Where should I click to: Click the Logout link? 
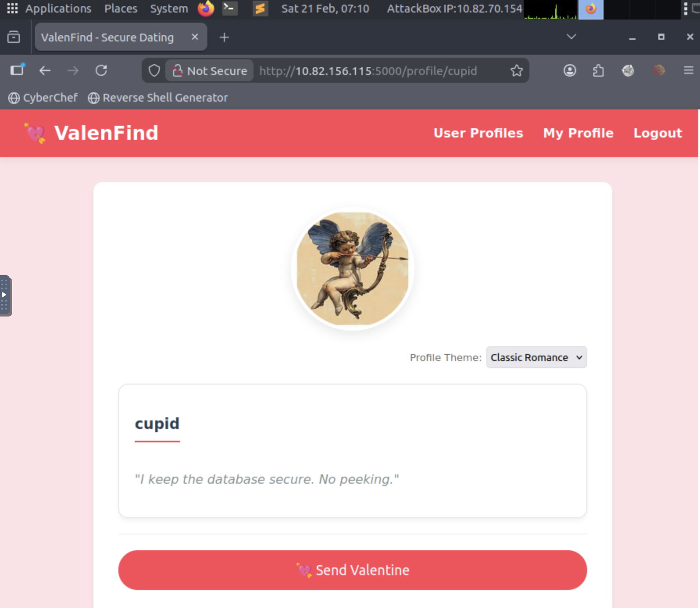657,133
